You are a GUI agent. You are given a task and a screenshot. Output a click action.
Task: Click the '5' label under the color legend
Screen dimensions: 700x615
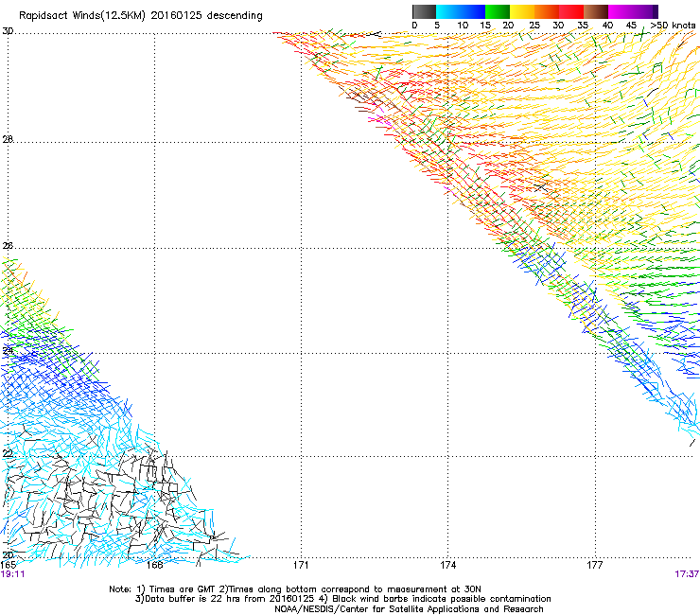click(437, 26)
